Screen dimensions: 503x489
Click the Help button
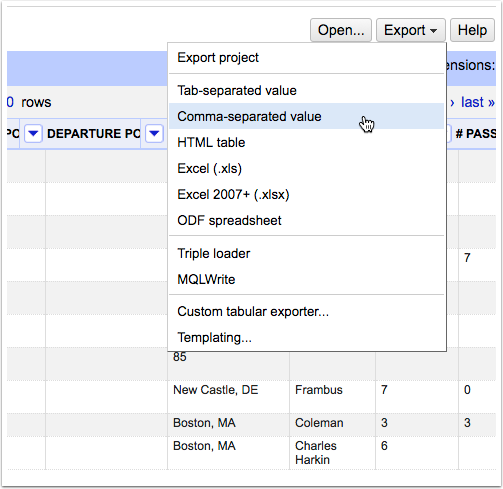pos(472,30)
